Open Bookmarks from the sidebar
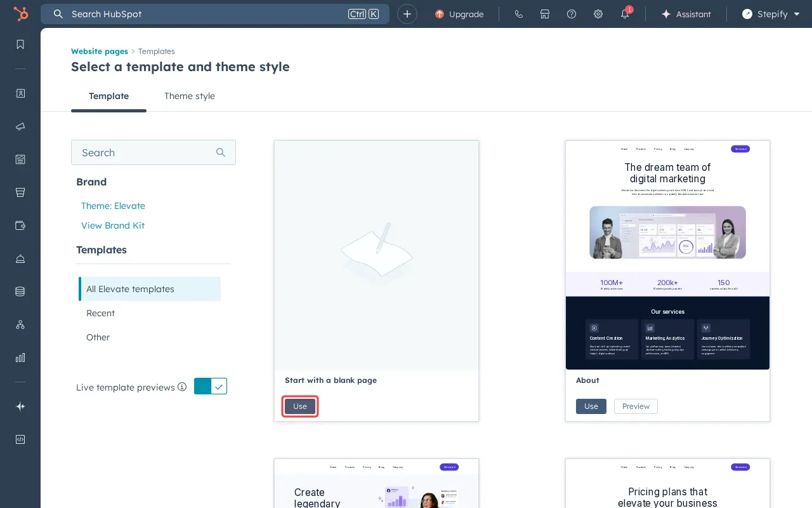The image size is (812, 508). tap(20, 44)
